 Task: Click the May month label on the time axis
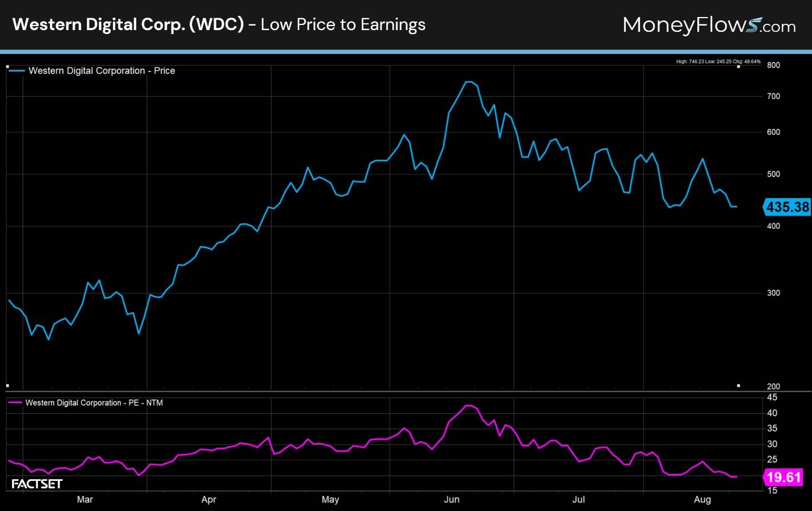tap(330, 500)
